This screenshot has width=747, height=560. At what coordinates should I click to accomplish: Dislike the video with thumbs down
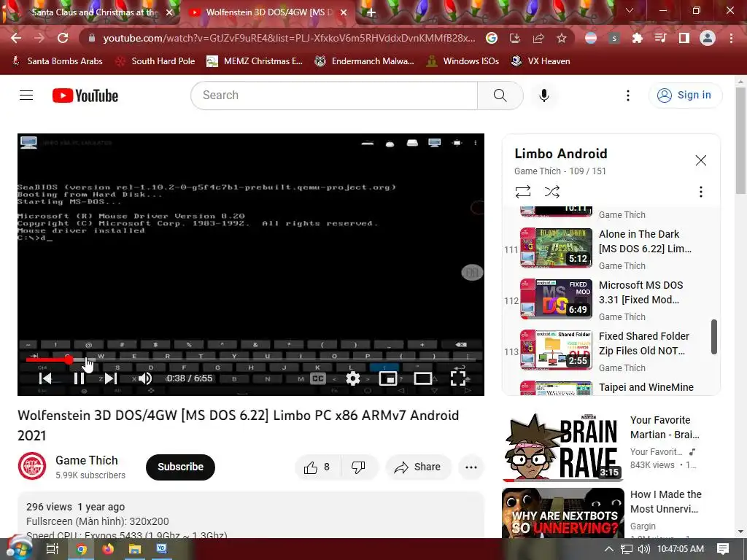tap(359, 467)
